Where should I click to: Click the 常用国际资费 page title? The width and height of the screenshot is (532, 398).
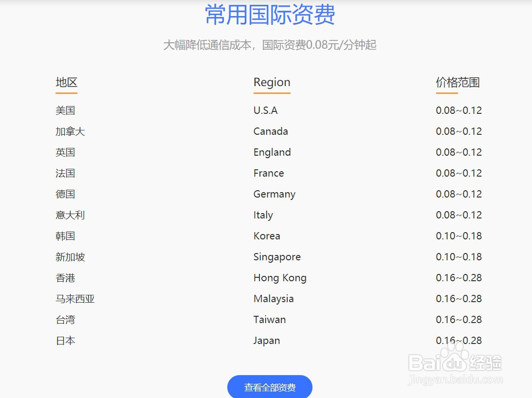pos(270,15)
